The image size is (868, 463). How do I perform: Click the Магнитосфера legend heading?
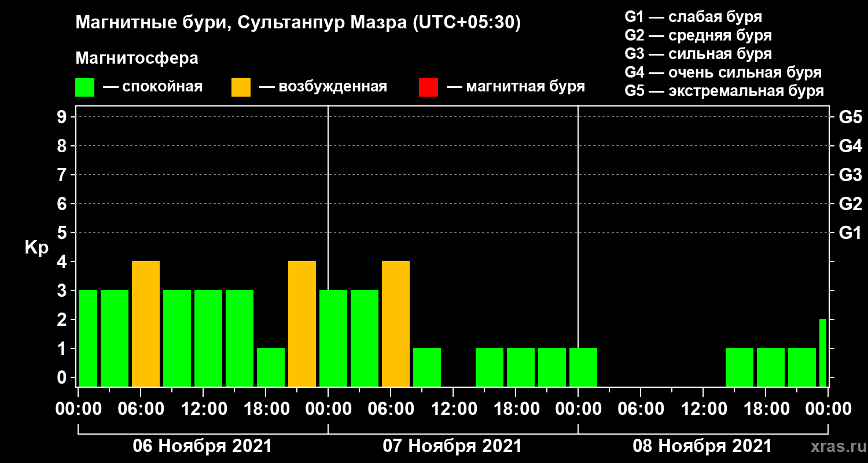click(x=137, y=58)
